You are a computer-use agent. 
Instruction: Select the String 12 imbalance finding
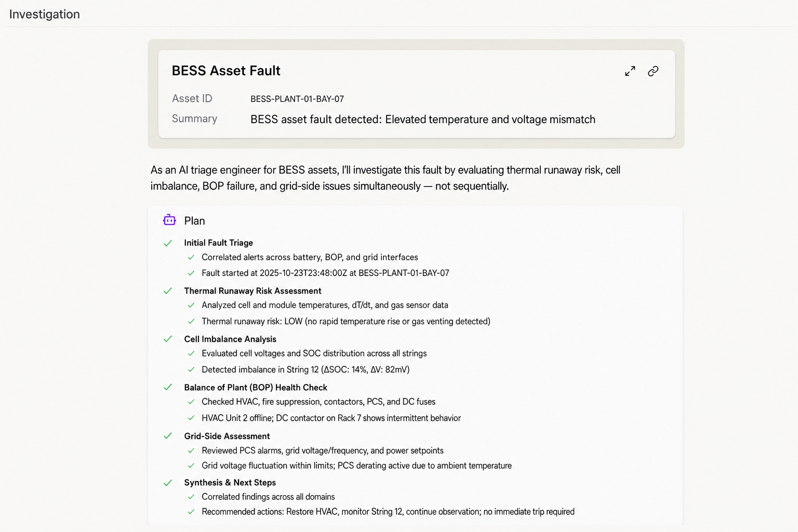point(305,369)
